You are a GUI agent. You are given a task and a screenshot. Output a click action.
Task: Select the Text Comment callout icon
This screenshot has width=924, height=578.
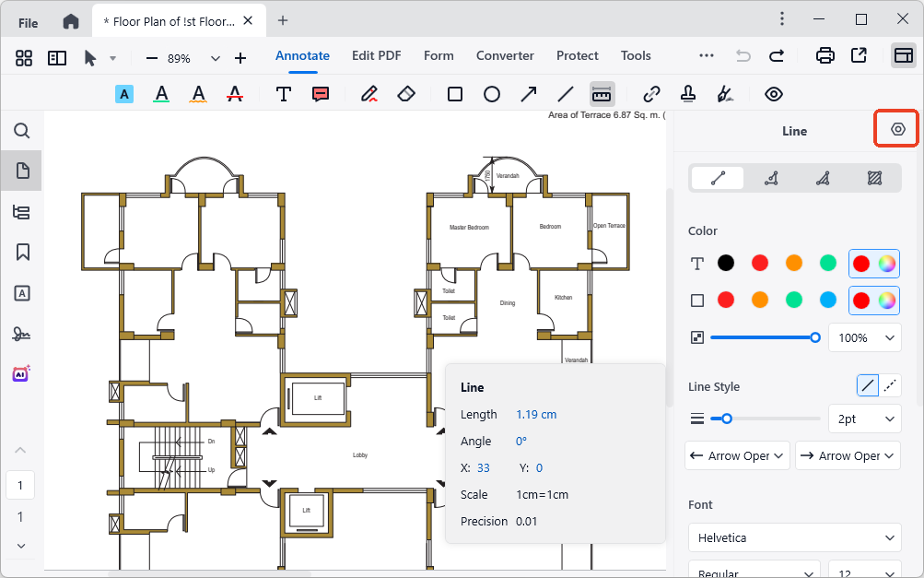click(321, 94)
